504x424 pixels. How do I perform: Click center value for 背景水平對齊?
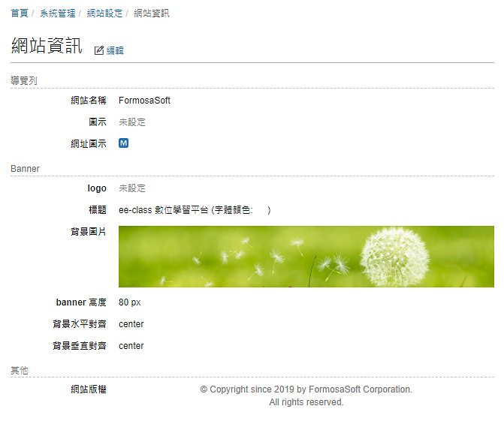coord(131,324)
